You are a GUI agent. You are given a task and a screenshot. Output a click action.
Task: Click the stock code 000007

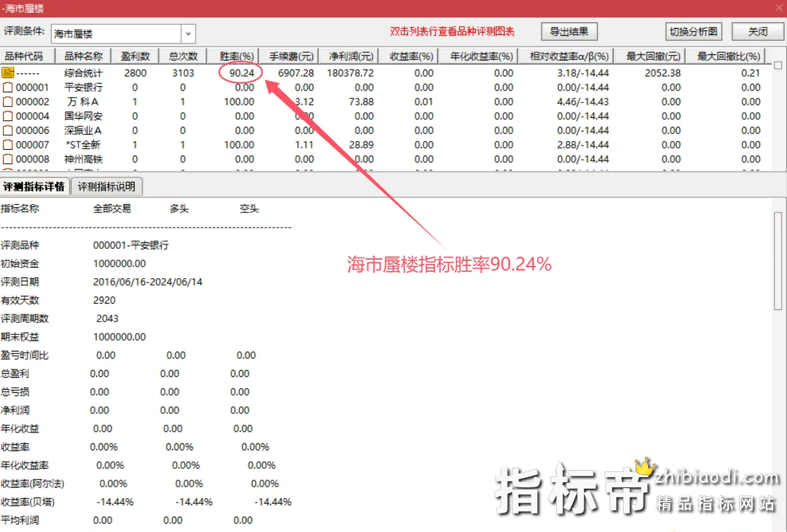coord(33,145)
